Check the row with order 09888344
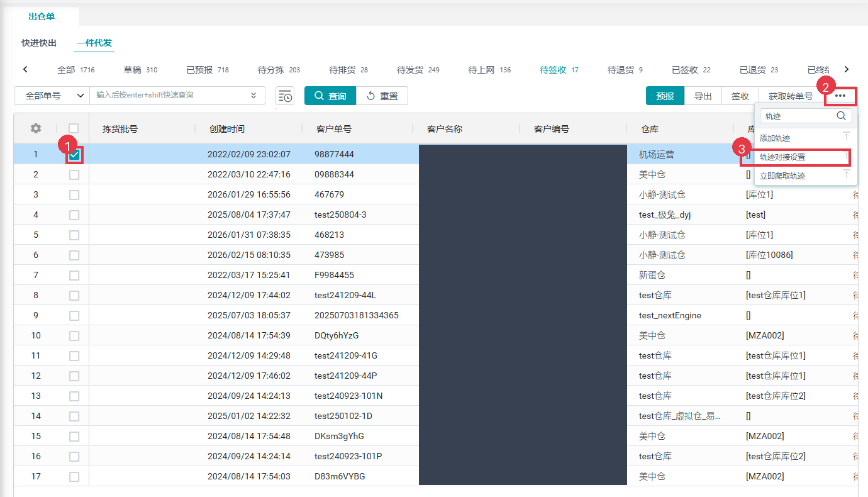The height and width of the screenshot is (497, 868). (74, 174)
